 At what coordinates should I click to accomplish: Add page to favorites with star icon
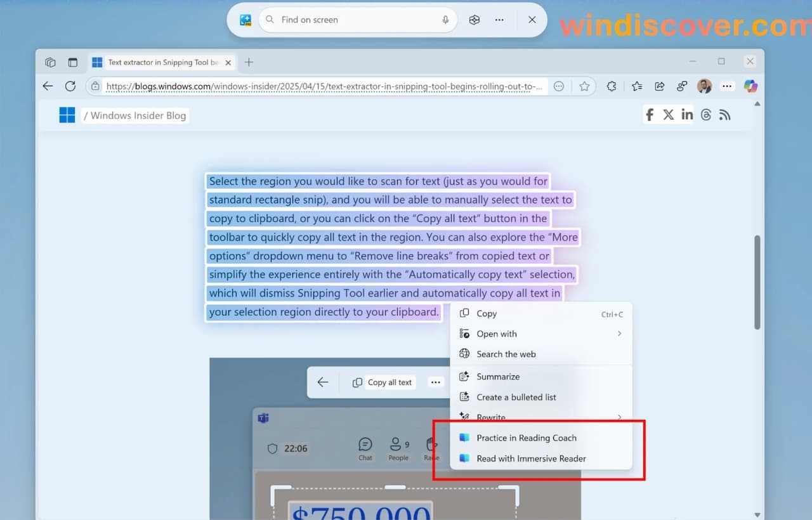point(584,86)
